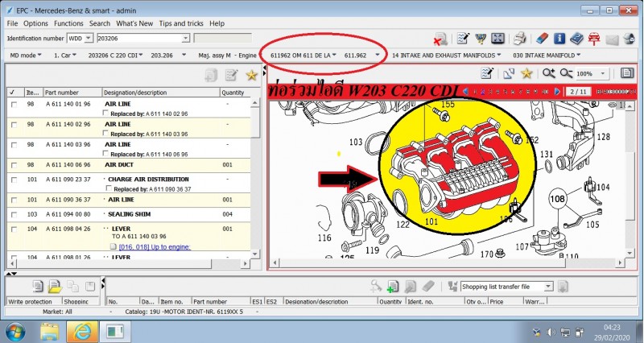Open the 030 INTAKE MANIFOLD dropdown
The image size is (644, 343).
pos(547,55)
